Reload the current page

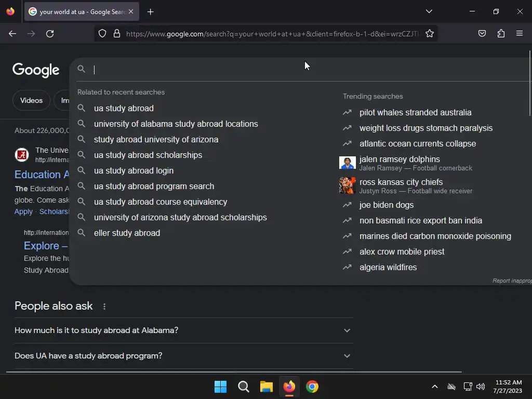coord(50,34)
